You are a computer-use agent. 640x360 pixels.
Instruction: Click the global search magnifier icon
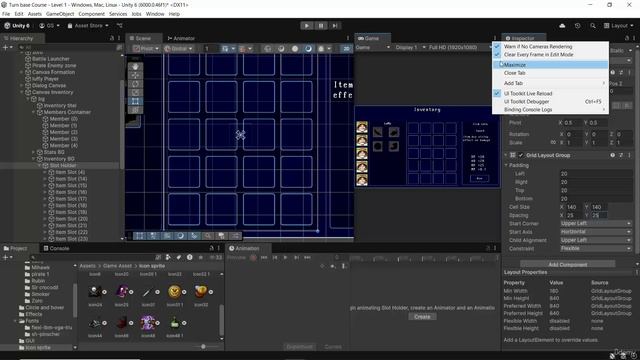(593, 26)
